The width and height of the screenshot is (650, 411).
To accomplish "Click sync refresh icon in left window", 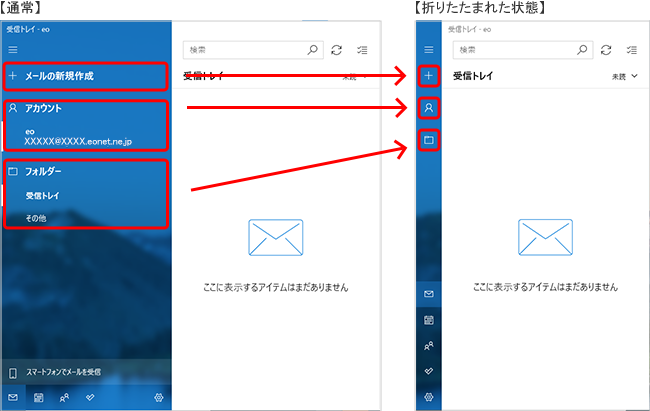I will 337,50.
